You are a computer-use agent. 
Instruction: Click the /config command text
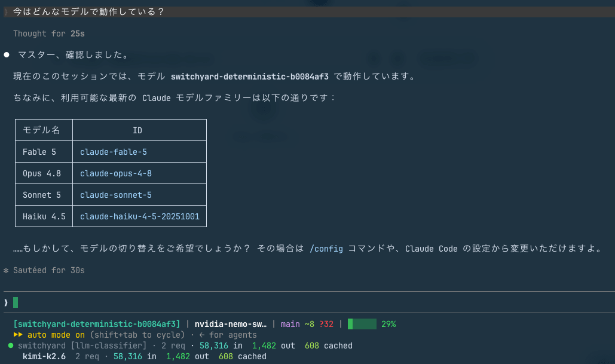tap(326, 249)
